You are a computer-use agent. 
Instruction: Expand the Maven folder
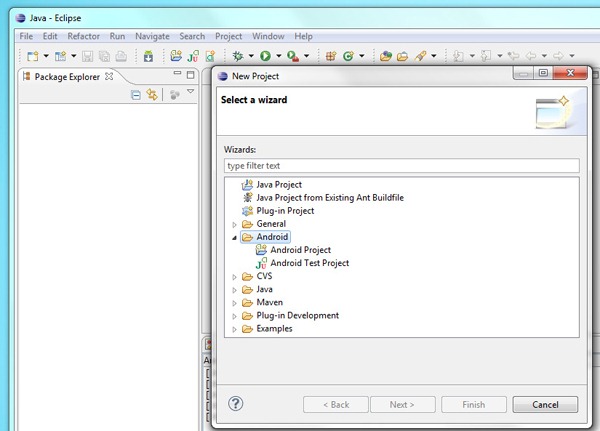click(234, 303)
